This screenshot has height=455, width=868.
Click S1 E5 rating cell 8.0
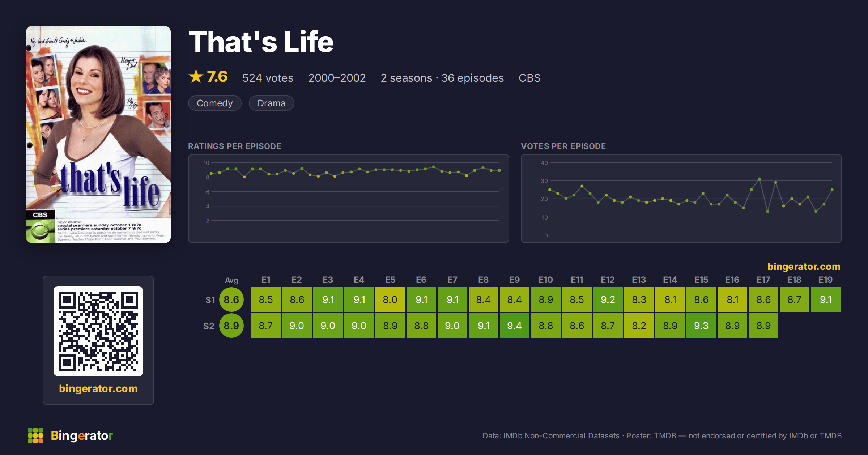click(390, 299)
